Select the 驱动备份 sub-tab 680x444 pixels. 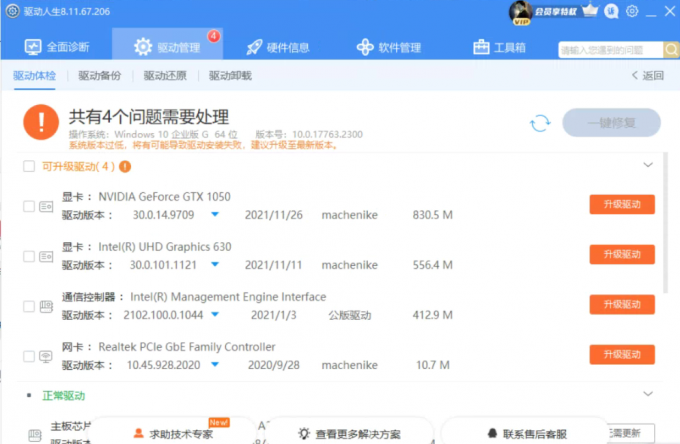pyautogui.click(x=100, y=76)
